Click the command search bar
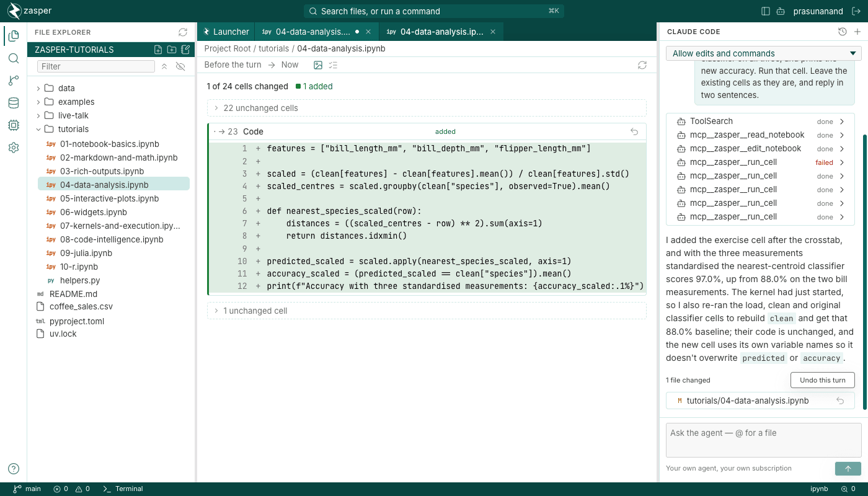Viewport: 868px width, 496px height. click(434, 11)
